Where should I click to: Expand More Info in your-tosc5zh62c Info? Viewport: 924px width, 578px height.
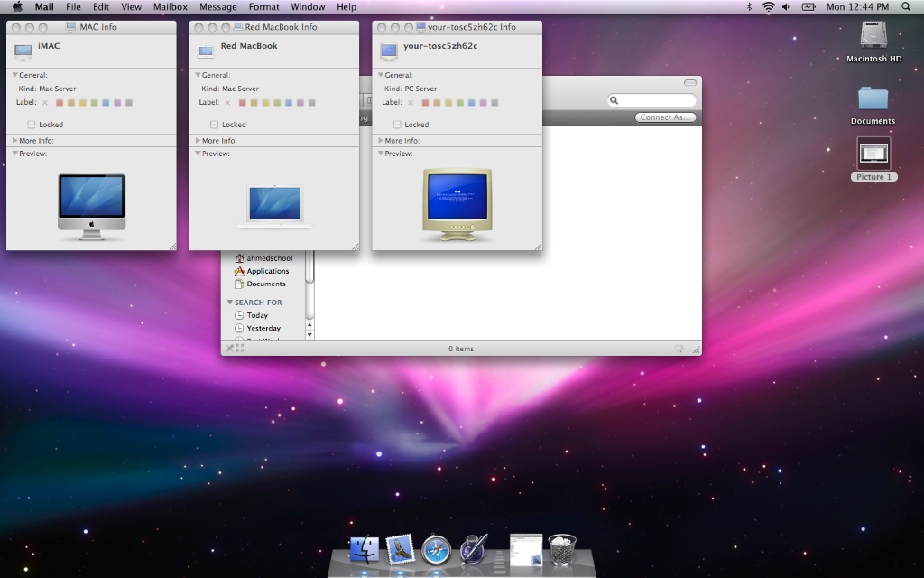(x=381, y=140)
